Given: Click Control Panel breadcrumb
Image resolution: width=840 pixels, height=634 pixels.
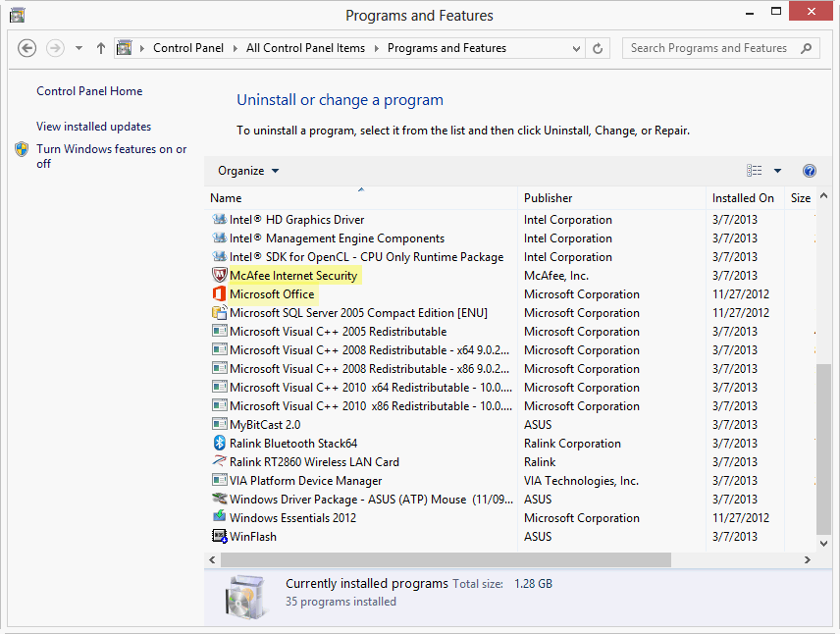Looking at the screenshot, I should 188,48.
